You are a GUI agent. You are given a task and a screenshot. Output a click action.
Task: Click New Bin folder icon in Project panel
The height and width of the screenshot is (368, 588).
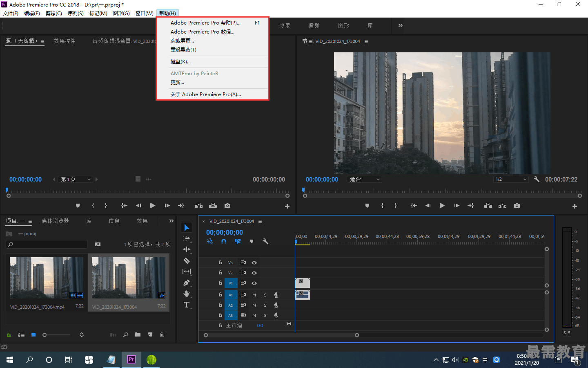(x=138, y=335)
